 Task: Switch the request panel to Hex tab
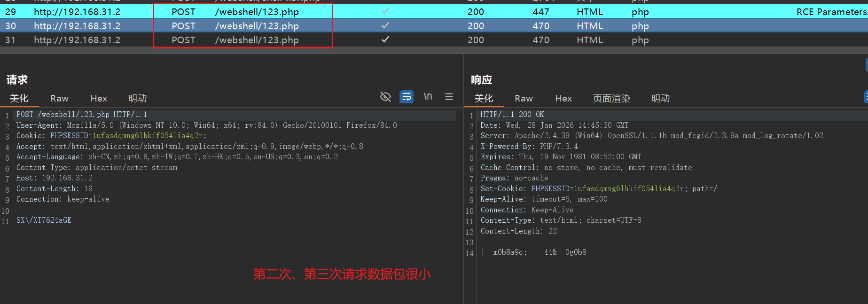click(99, 98)
